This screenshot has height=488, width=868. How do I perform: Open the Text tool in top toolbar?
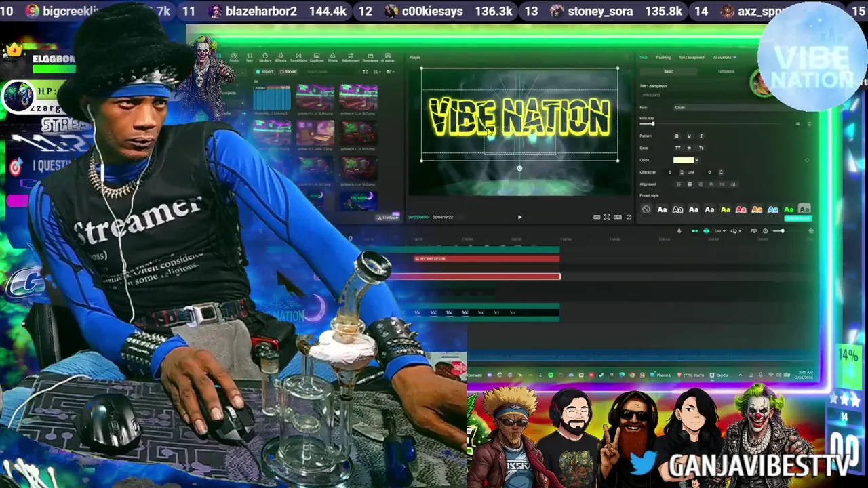pos(250,58)
